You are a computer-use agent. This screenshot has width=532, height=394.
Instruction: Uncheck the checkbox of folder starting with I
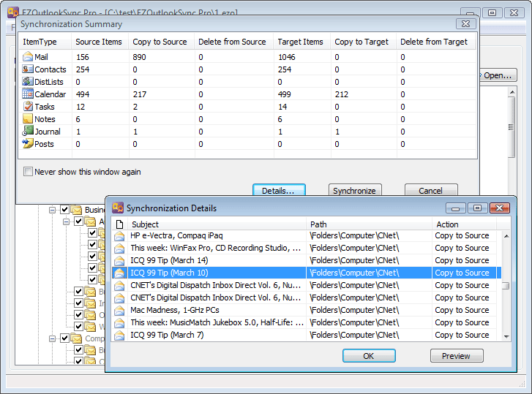[x=79, y=303]
